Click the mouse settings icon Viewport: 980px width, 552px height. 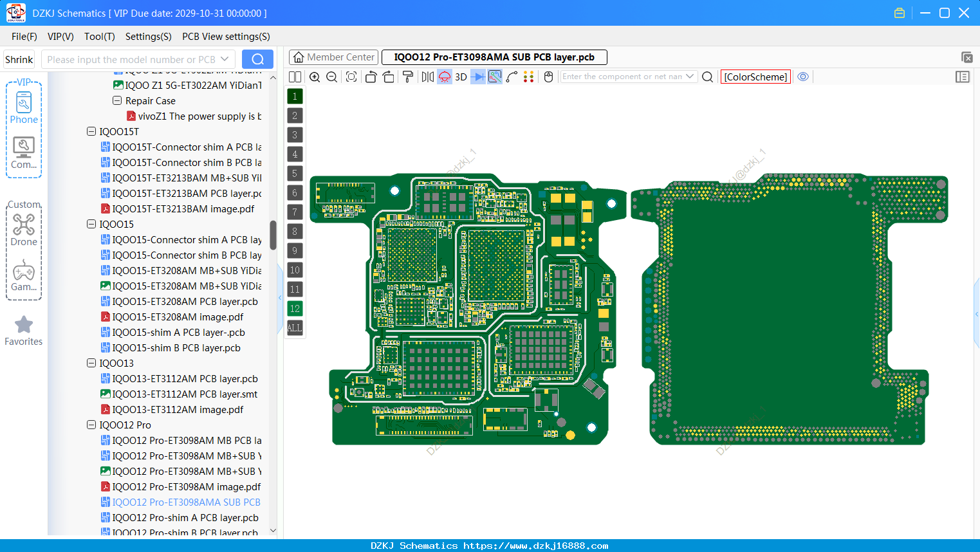tap(548, 77)
